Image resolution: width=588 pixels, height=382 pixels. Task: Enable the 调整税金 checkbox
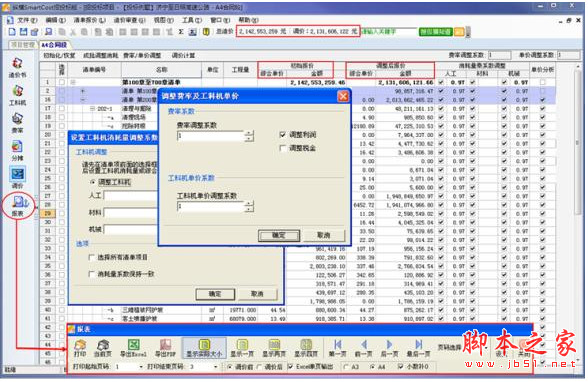point(283,148)
